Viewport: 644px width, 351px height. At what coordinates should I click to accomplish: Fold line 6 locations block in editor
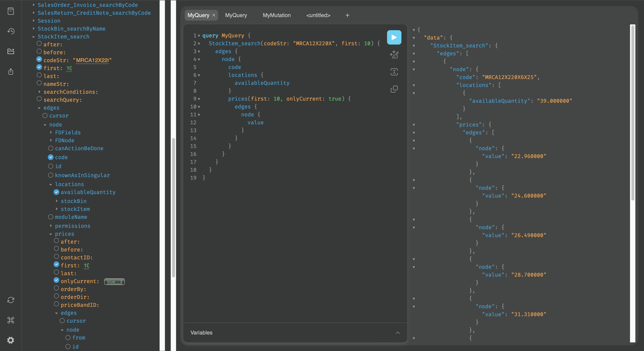(199, 75)
